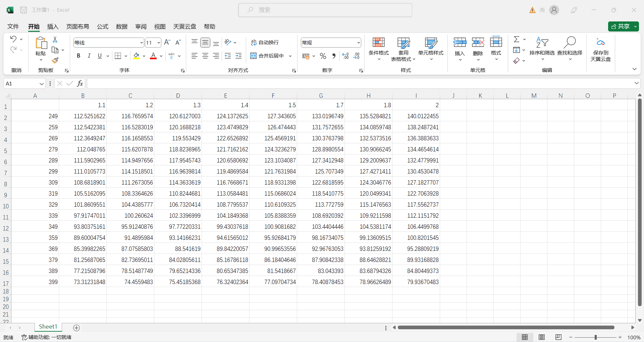This screenshot has width=644, height=342.
Task: Open the number format dropdown (常规)
Action: pyautogui.click(x=358, y=43)
